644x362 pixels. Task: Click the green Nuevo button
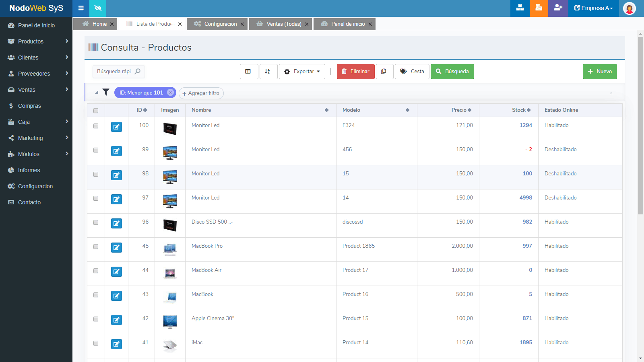(x=599, y=72)
